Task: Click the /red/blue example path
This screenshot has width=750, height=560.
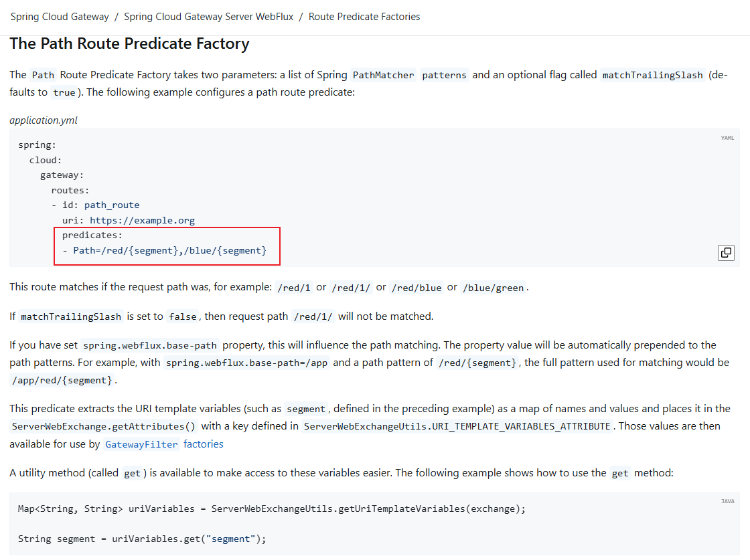Action: pyautogui.click(x=416, y=288)
